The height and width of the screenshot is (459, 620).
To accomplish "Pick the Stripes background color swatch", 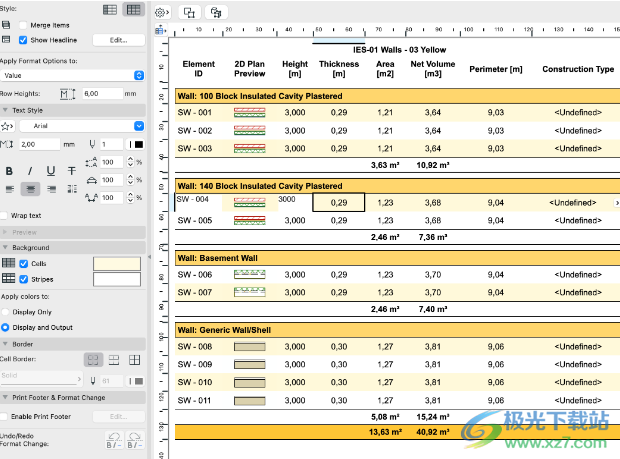I will pos(117,279).
